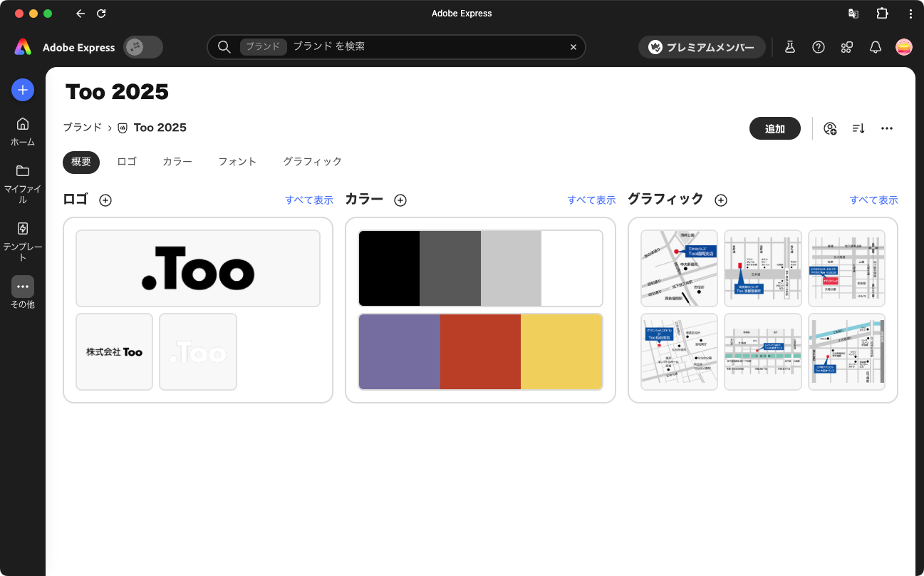Screen dimensions: 924x576
Task: Open the beta flask icon
Action: pos(790,47)
